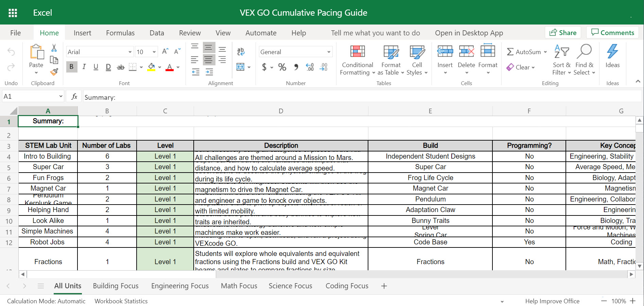Open the app launcher grid

13,13
